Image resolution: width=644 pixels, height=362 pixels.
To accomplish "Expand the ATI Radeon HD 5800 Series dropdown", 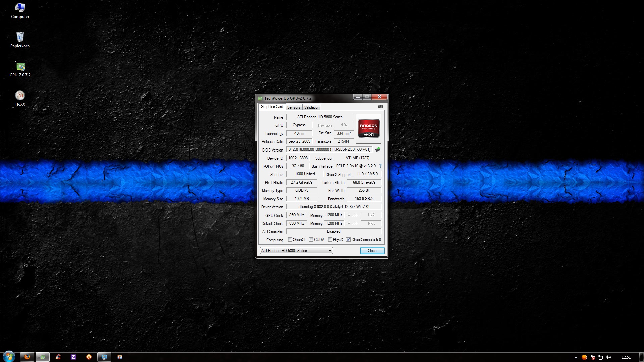I will coord(296,251).
